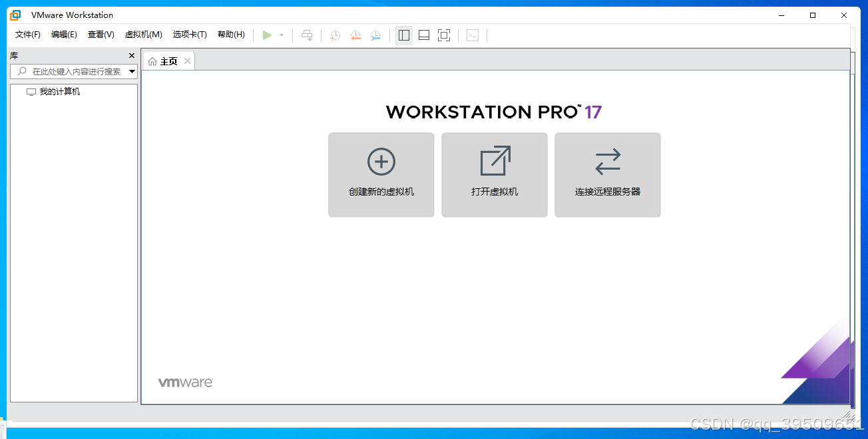Toggle the console view toolbar icon

pos(473,35)
